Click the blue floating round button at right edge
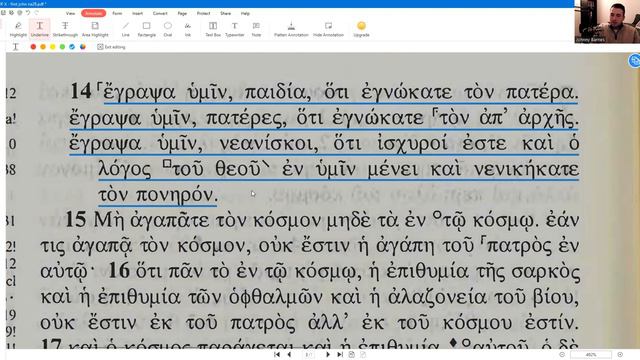Image resolution: width=640 pixels, height=360 pixels. tap(634, 61)
